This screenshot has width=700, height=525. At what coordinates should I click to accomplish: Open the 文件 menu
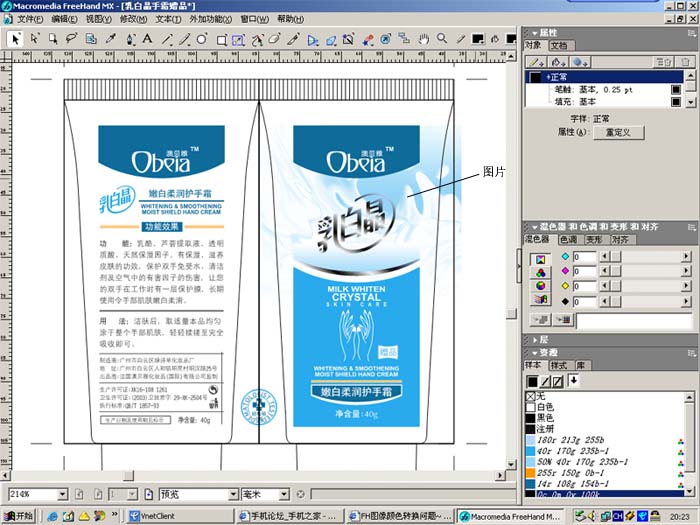(x=29, y=19)
